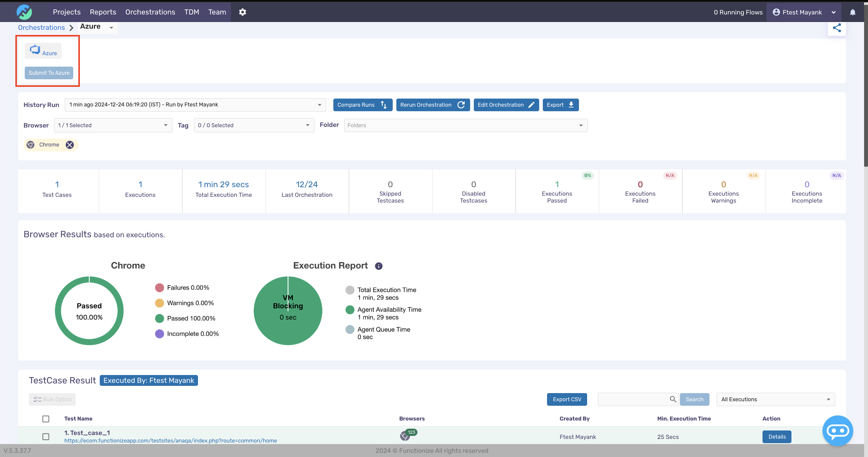This screenshot has height=457, width=868.
Task: Click Rerun Orchestration button
Action: point(433,105)
